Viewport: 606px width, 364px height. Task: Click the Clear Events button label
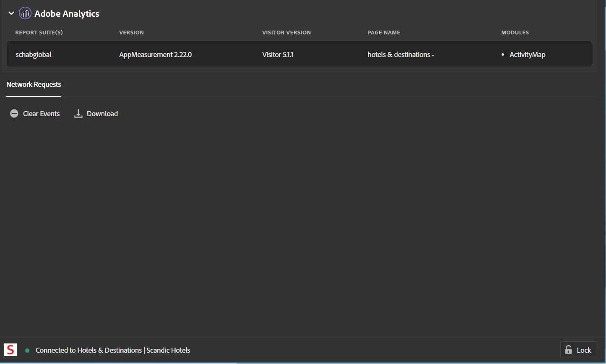tap(42, 114)
